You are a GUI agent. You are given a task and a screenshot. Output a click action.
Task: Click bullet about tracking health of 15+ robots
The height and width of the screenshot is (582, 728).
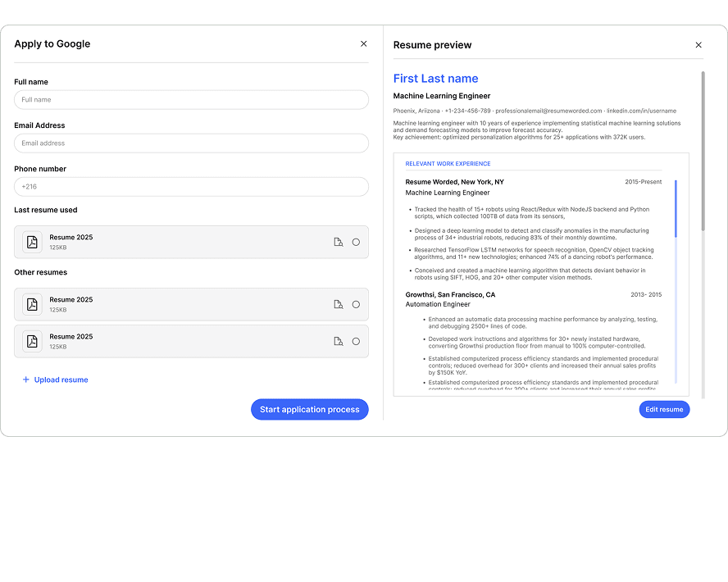pyautogui.click(x=531, y=213)
